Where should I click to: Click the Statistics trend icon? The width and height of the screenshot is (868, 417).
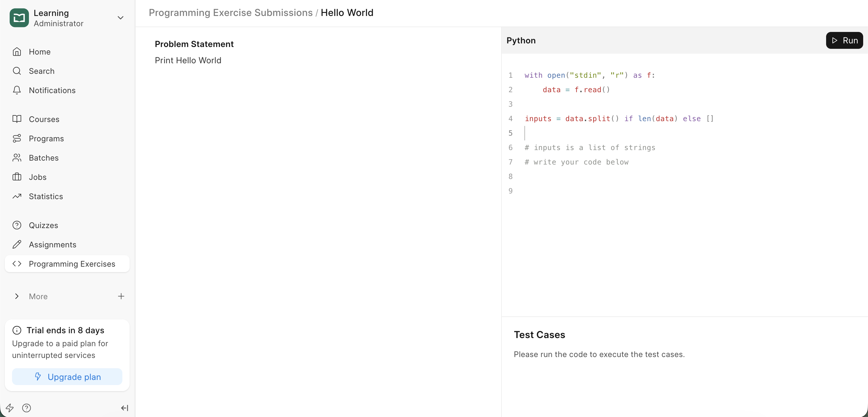pyautogui.click(x=17, y=196)
